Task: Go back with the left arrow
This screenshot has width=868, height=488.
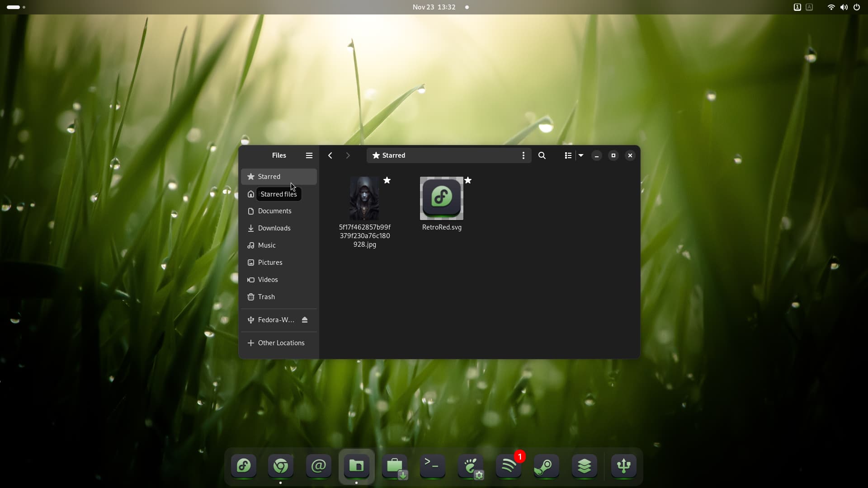Action: pos(330,155)
